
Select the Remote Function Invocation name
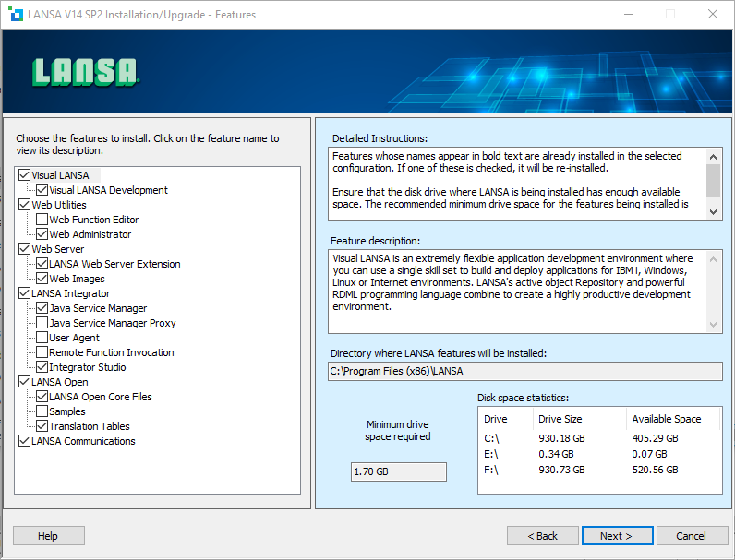tap(112, 352)
